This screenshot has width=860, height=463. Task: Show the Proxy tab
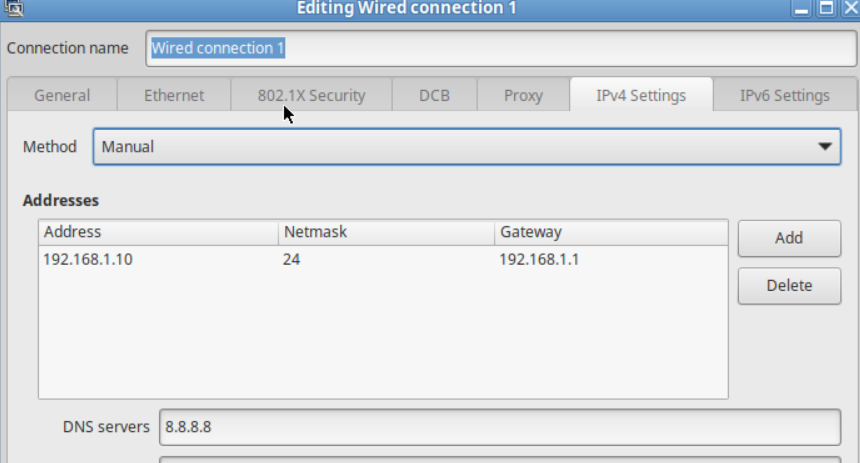point(523,96)
